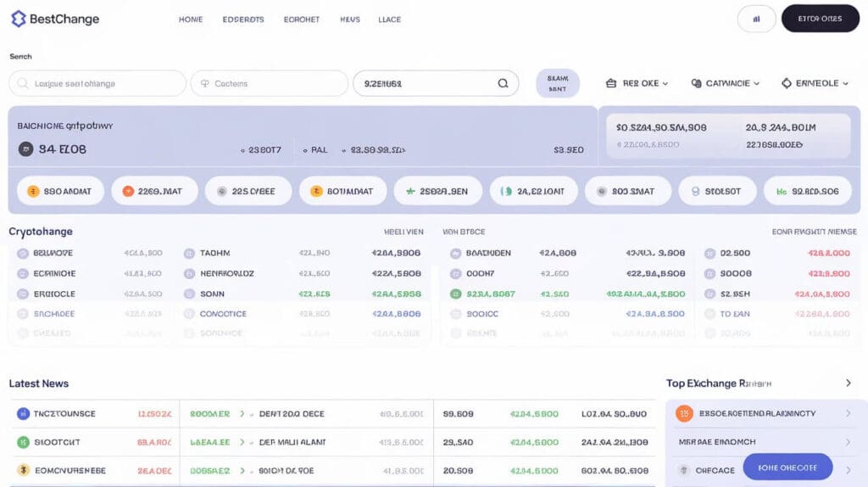This screenshot has width=868, height=487.
Task: Open the HEUS menu item
Action: tap(350, 20)
